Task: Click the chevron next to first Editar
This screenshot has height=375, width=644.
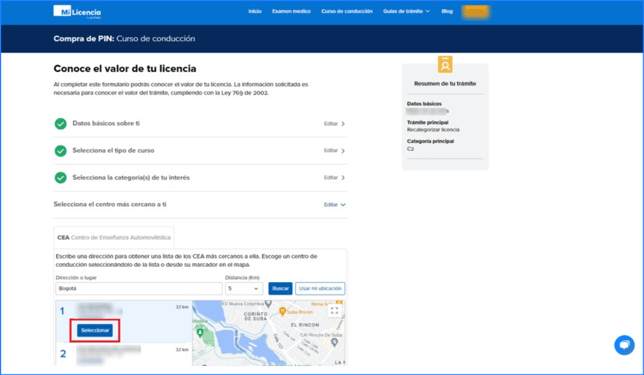Action: tap(343, 124)
